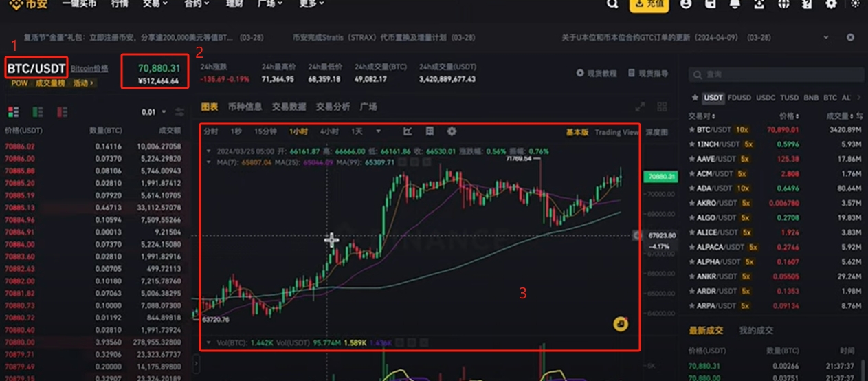This screenshot has width=868, height=381.
Task: Open the 交易 menu dropdown
Action: click(x=155, y=3)
